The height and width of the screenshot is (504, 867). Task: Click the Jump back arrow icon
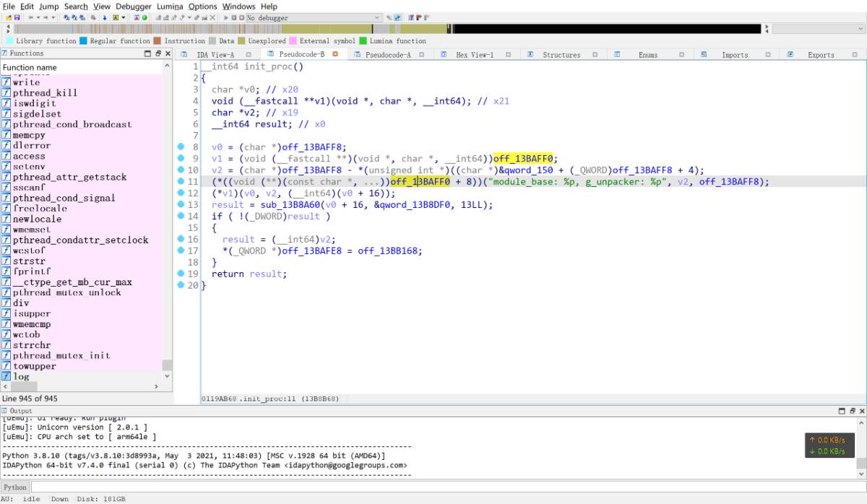coord(31,17)
